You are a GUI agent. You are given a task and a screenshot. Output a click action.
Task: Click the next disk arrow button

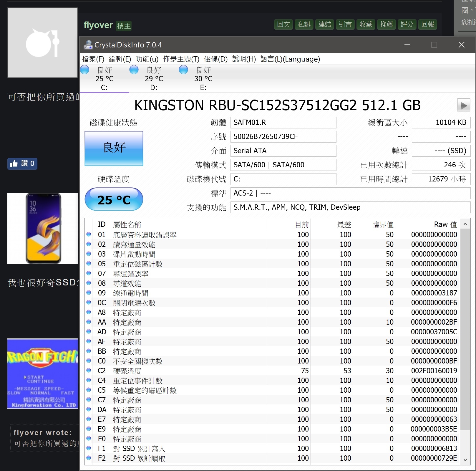click(x=464, y=105)
